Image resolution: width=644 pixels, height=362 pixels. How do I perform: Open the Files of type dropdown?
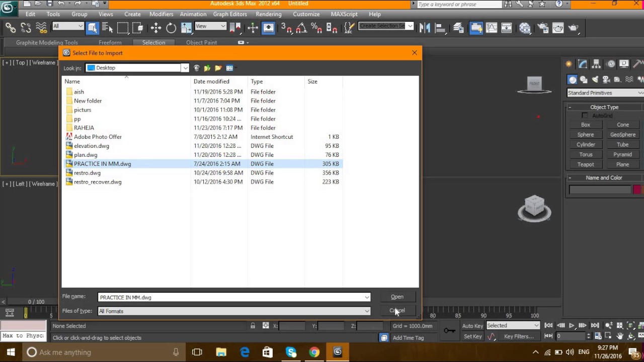(x=234, y=311)
